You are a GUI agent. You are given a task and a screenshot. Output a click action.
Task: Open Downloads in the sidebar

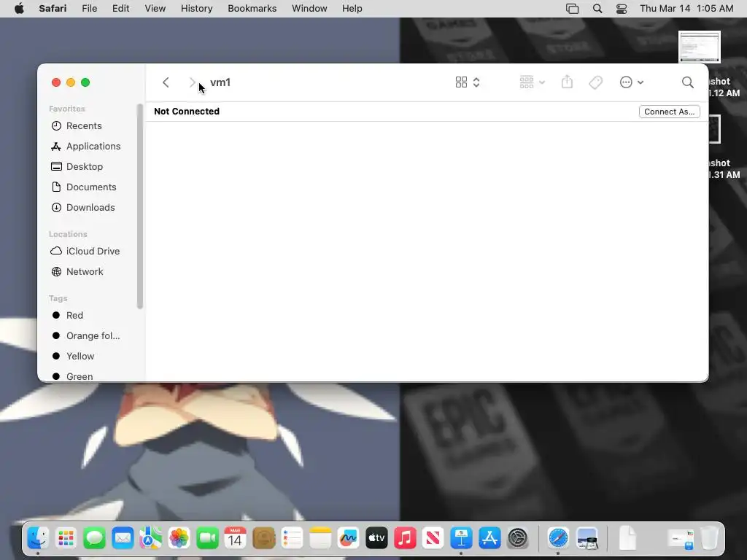click(83, 208)
